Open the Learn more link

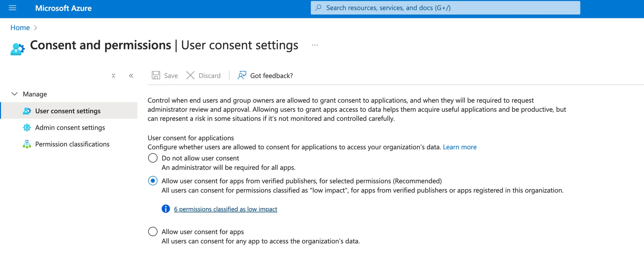coord(460,147)
